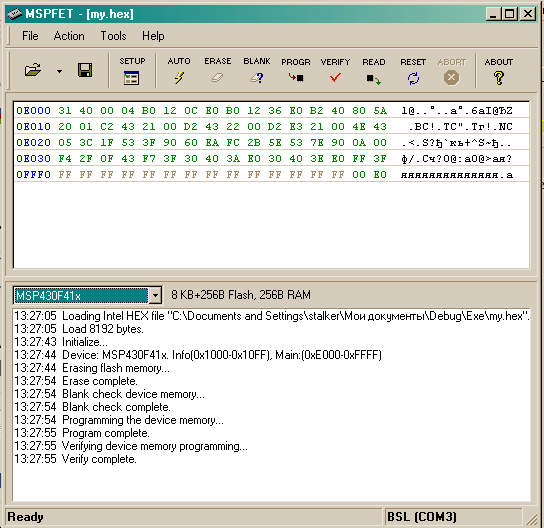This screenshot has width=544, height=528.
Task: Open the File menu
Action: [x=30, y=36]
